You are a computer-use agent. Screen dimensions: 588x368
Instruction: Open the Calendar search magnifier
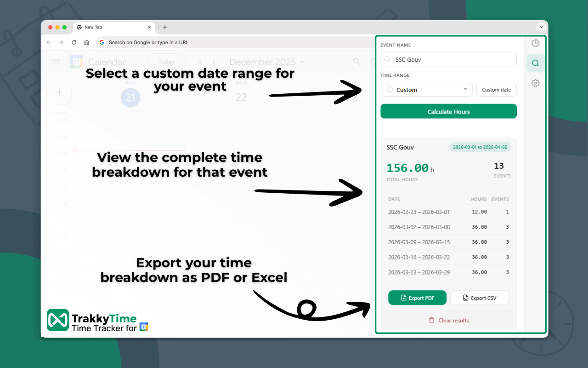click(356, 62)
